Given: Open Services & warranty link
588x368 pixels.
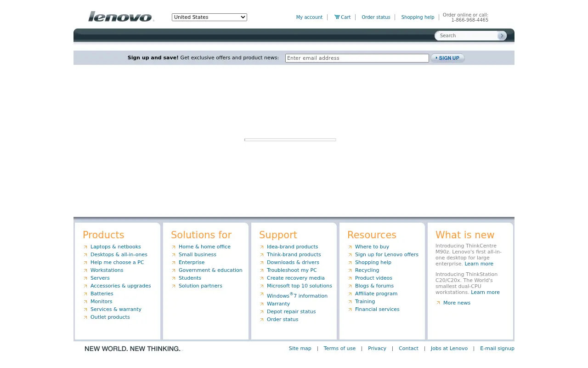Looking at the screenshot, I should point(116,310).
